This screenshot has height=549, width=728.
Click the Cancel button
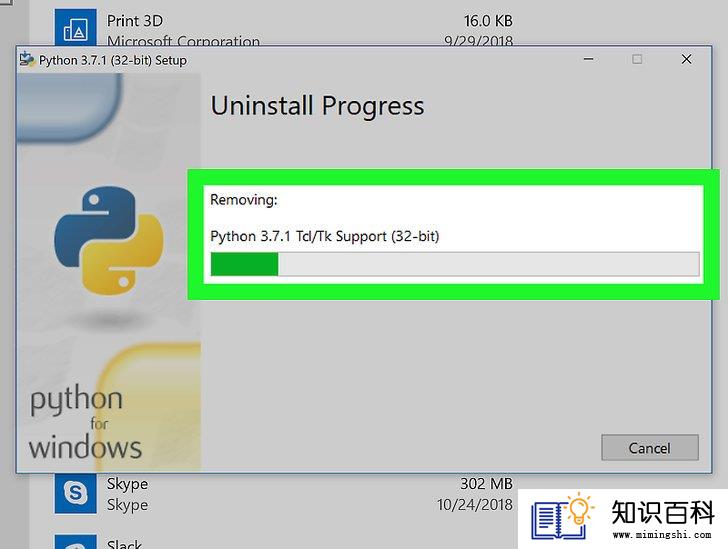click(x=650, y=448)
